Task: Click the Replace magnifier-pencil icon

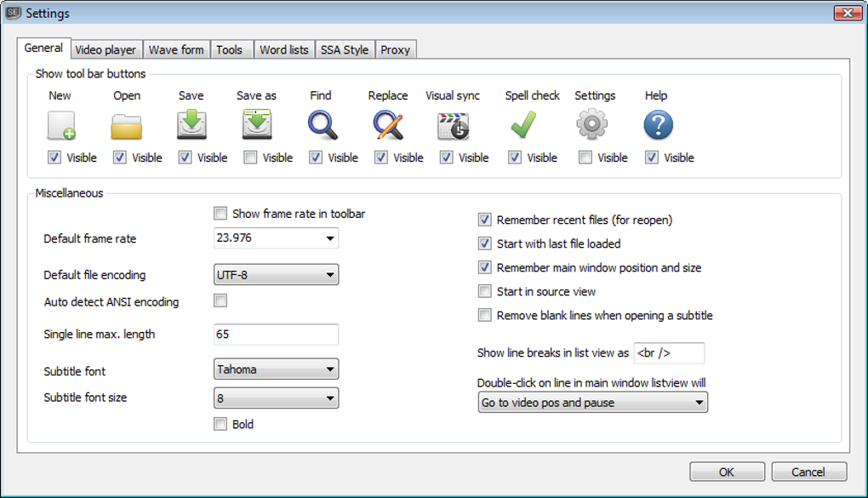Action: click(387, 124)
